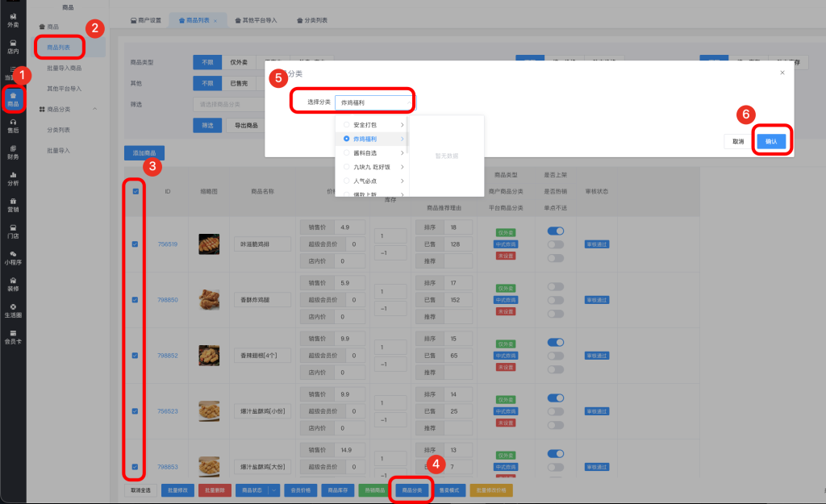Click the 店内 sidebar icon
826x504 pixels.
[13, 46]
